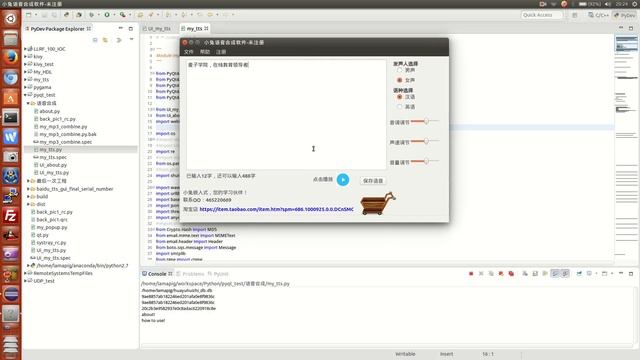Click the Eclipse Run toolbar button
Screen dimensions: 640x360
[x=107, y=15]
